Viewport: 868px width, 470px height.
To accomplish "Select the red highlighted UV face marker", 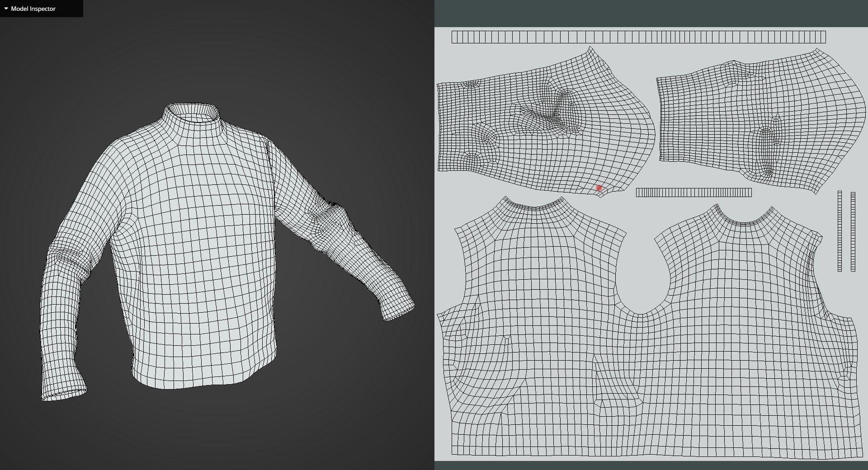I will point(599,188).
